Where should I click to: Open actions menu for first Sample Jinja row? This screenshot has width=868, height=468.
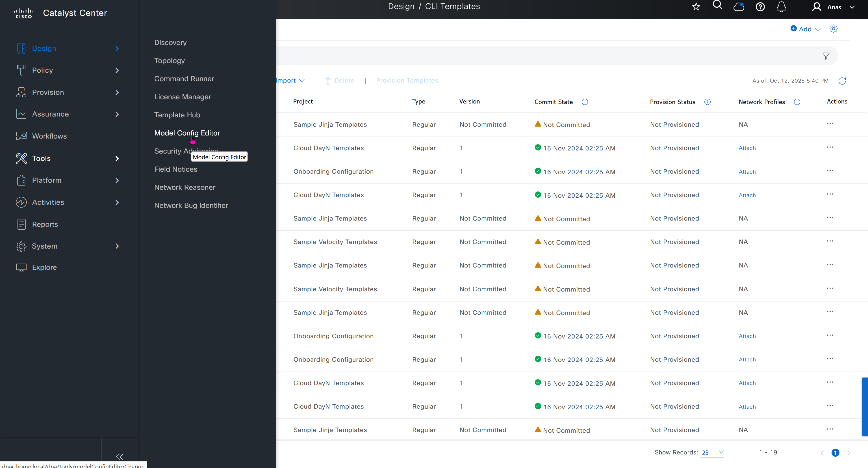pyautogui.click(x=830, y=124)
